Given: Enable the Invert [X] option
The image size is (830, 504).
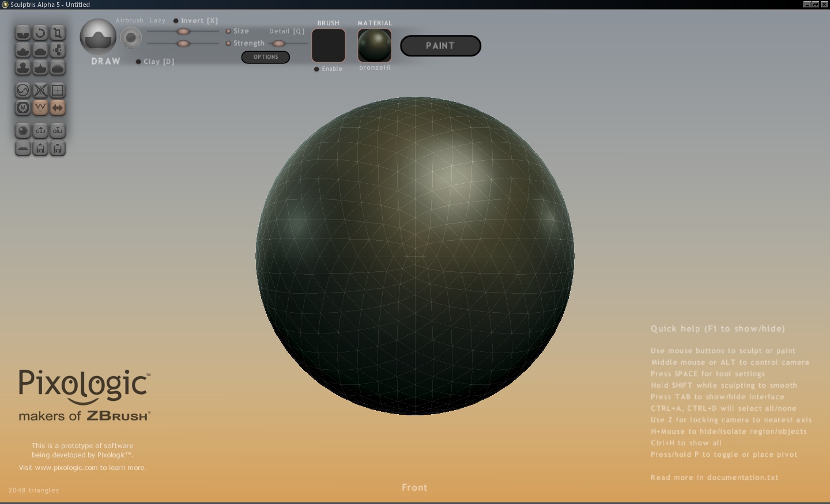Looking at the screenshot, I should click(x=176, y=21).
